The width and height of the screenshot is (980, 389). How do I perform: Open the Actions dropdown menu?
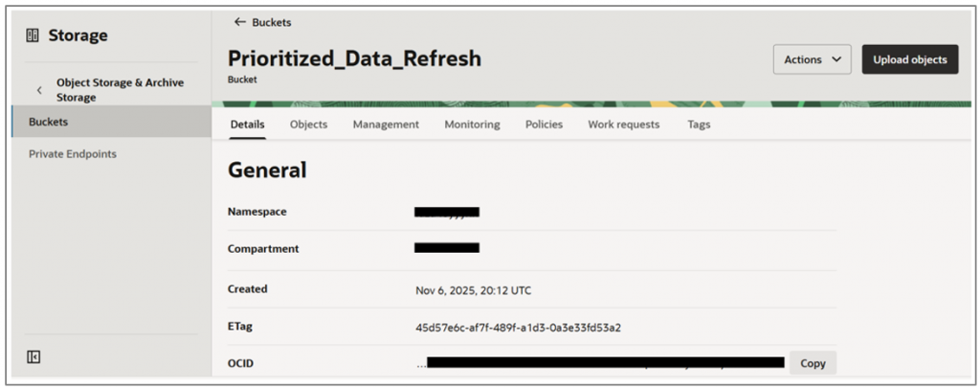click(x=812, y=59)
